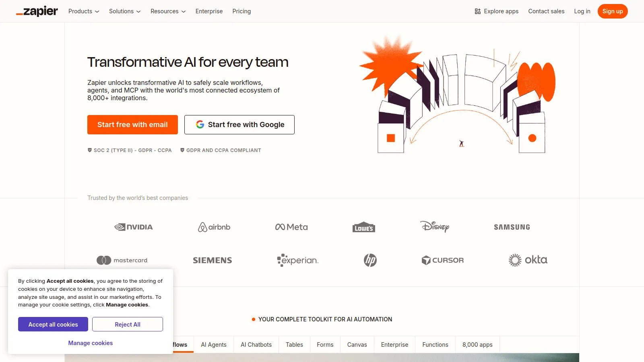Select the Airbnb company logo
Viewport: 644px width, 362px height.
(213, 227)
